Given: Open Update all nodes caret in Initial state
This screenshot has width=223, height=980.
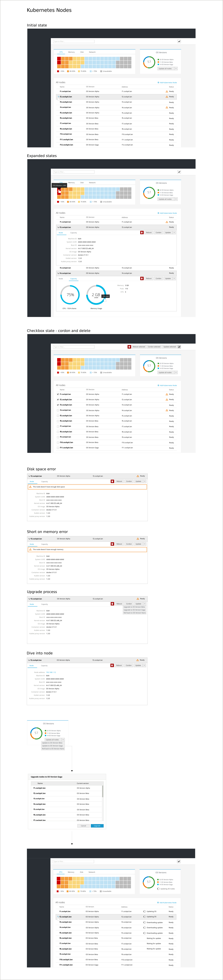Looking at the screenshot, I should click(x=176, y=69).
